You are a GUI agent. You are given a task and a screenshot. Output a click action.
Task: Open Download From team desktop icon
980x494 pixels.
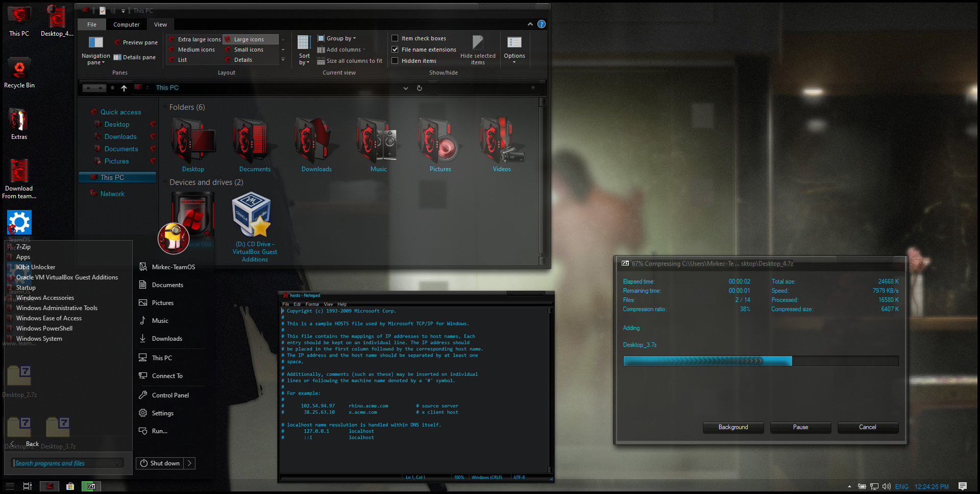click(x=19, y=179)
